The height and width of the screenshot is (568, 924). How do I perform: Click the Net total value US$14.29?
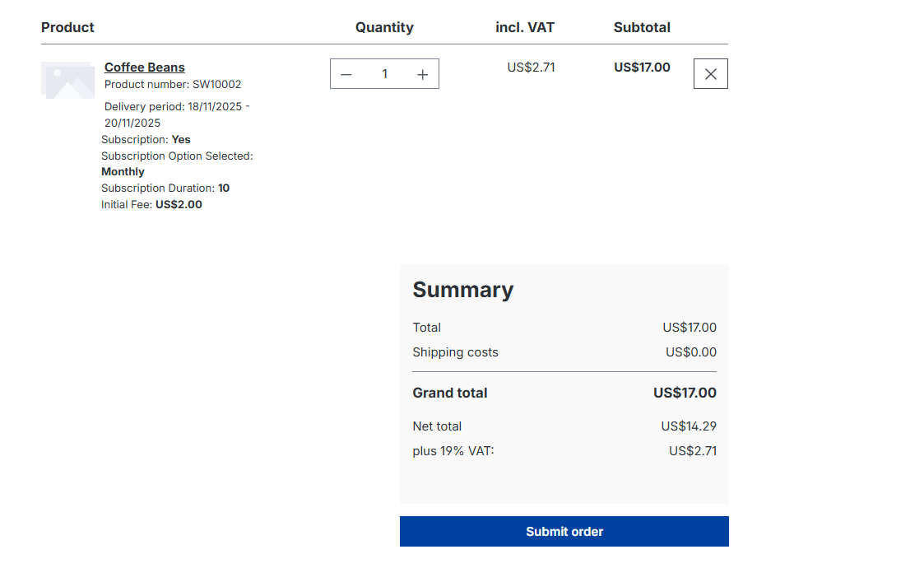pos(690,426)
